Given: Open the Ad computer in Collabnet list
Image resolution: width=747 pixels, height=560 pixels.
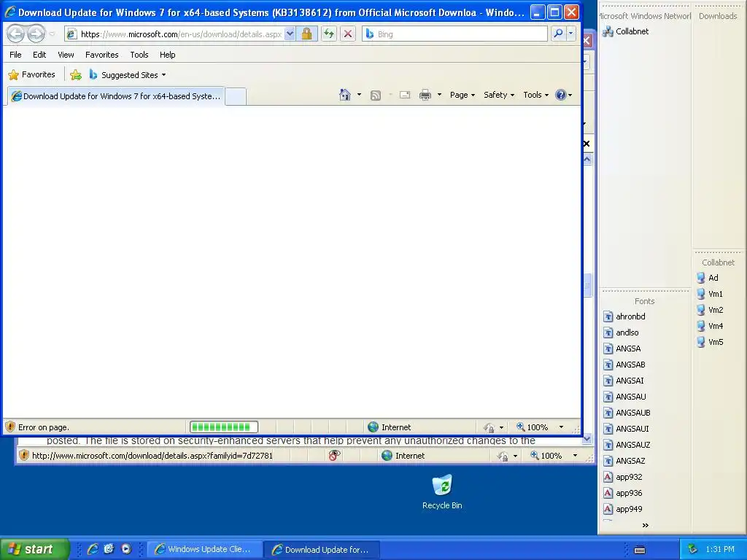Looking at the screenshot, I should [708, 278].
